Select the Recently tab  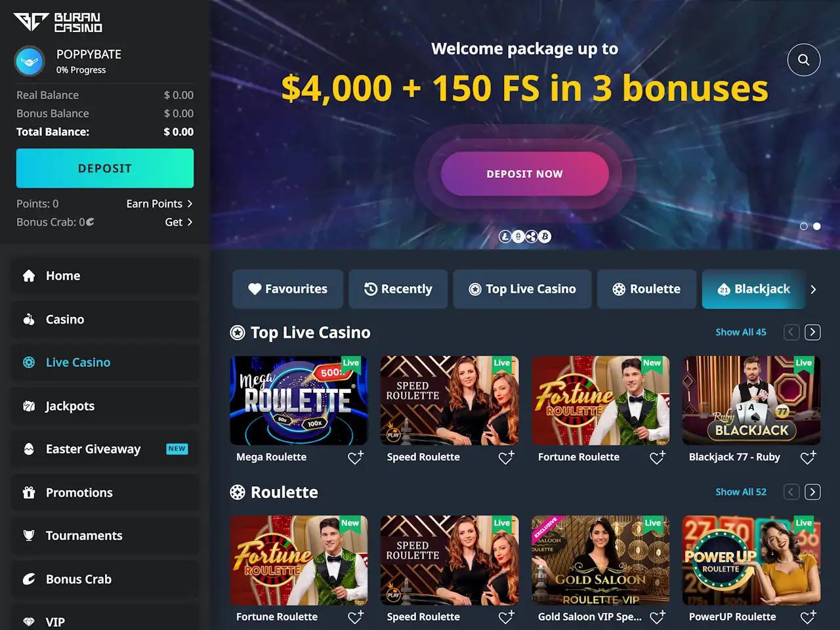[x=398, y=289]
